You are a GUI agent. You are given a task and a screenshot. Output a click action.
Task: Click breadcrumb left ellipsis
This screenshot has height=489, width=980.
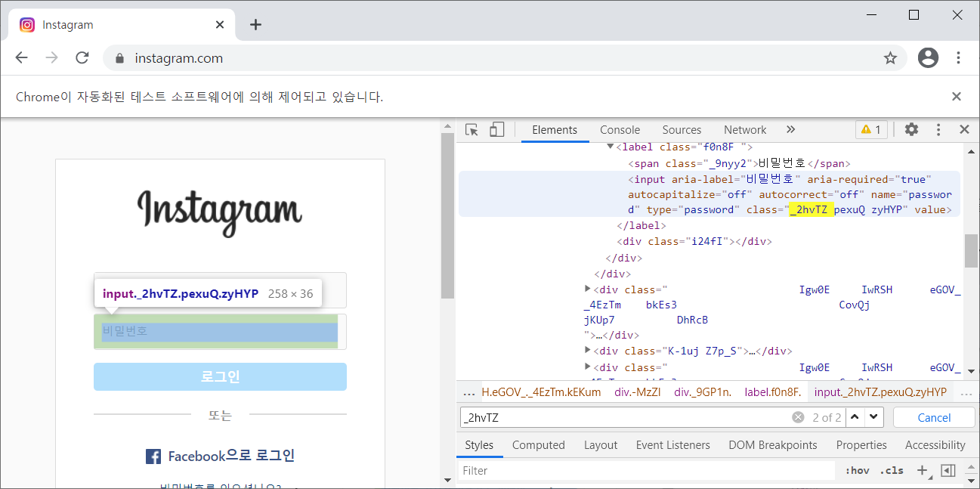coord(468,392)
